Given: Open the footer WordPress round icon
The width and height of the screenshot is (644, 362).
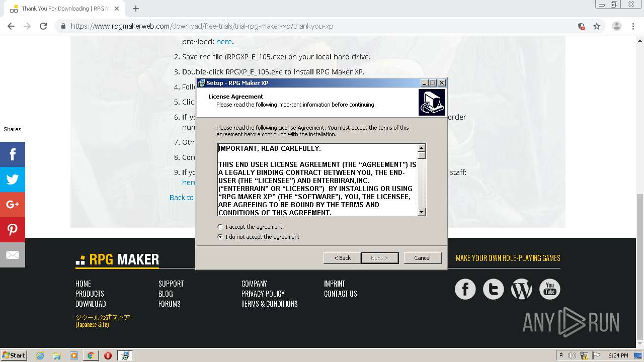Looking at the screenshot, I should coord(521,289).
